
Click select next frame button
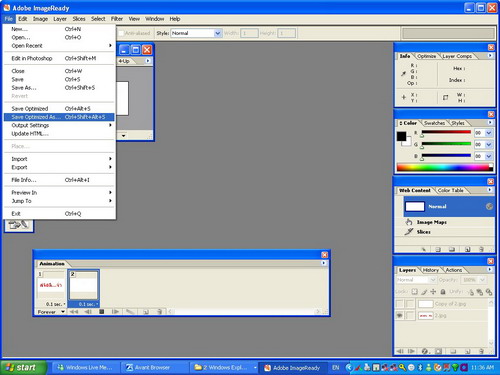(115, 312)
